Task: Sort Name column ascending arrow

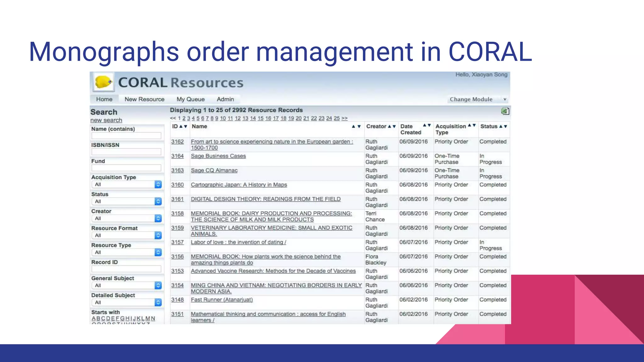Action: pyautogui.click(x=353, y=126)
